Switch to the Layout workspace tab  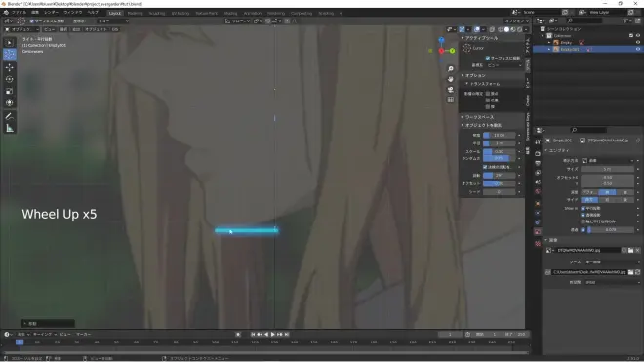pyautogui.click(x=115, y=13)
